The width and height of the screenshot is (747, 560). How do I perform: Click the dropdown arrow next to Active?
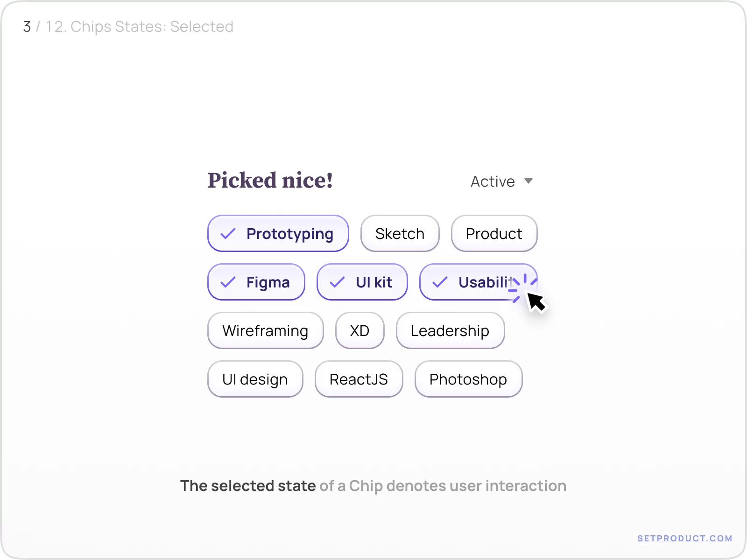point(528,182)
